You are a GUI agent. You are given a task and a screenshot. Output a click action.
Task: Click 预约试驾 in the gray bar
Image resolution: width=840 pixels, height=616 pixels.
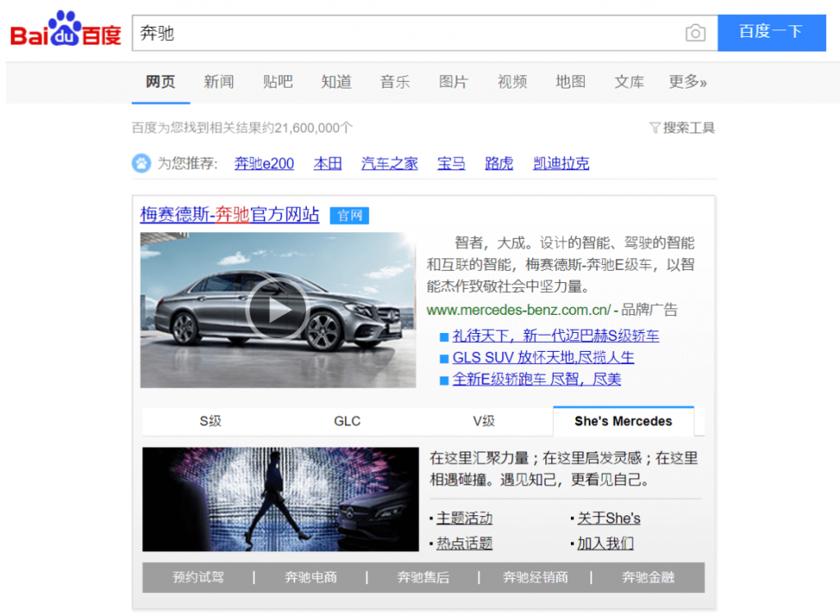197,577
